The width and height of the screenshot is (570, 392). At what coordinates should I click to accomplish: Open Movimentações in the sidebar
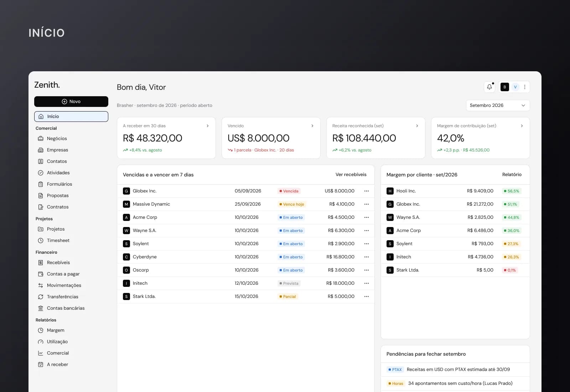pyautogui.click(x=71, y=285)
